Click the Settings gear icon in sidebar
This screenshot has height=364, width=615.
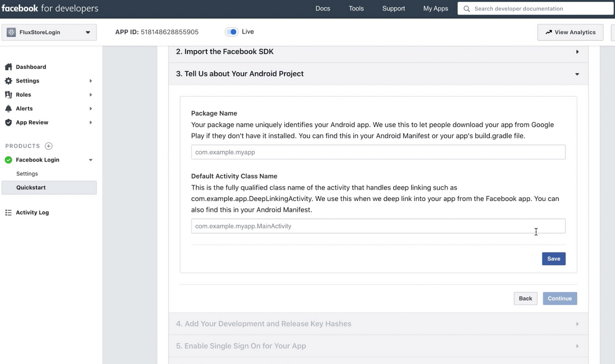pos(8,81)
